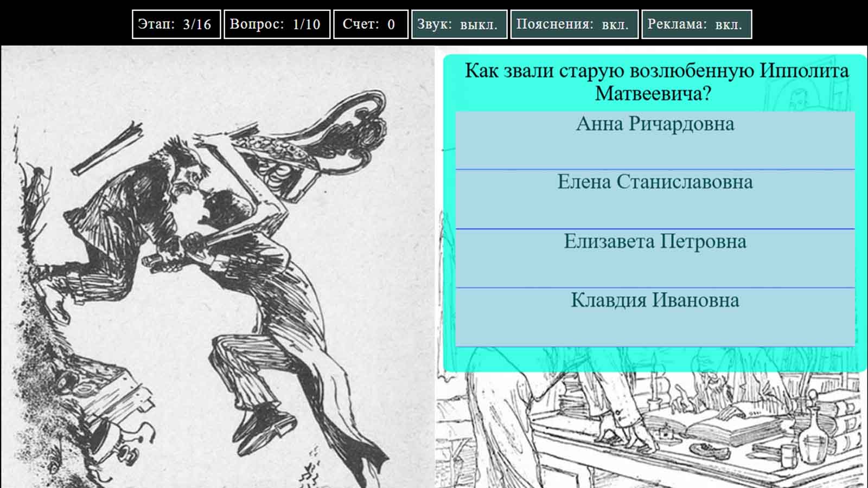Click the question text about Ипполит Матвеевич
Image resolution: width=868 pixels, height=488 pixels.
pos(655,81)
